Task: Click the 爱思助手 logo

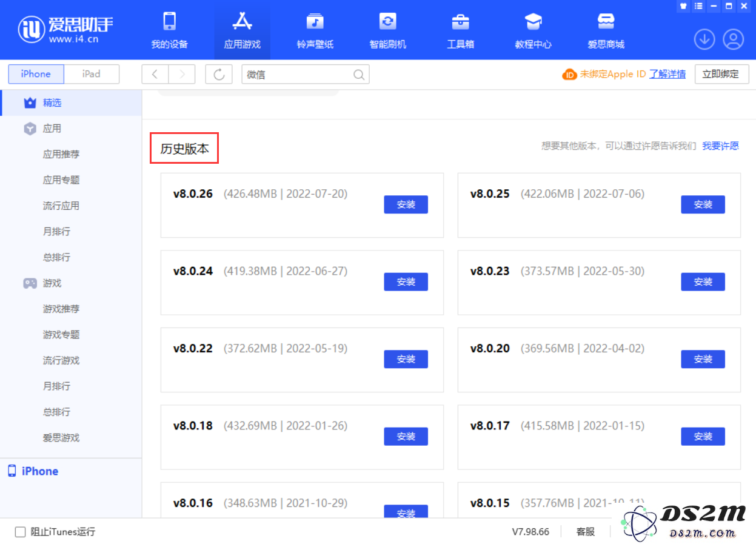Action: [65, 29]
